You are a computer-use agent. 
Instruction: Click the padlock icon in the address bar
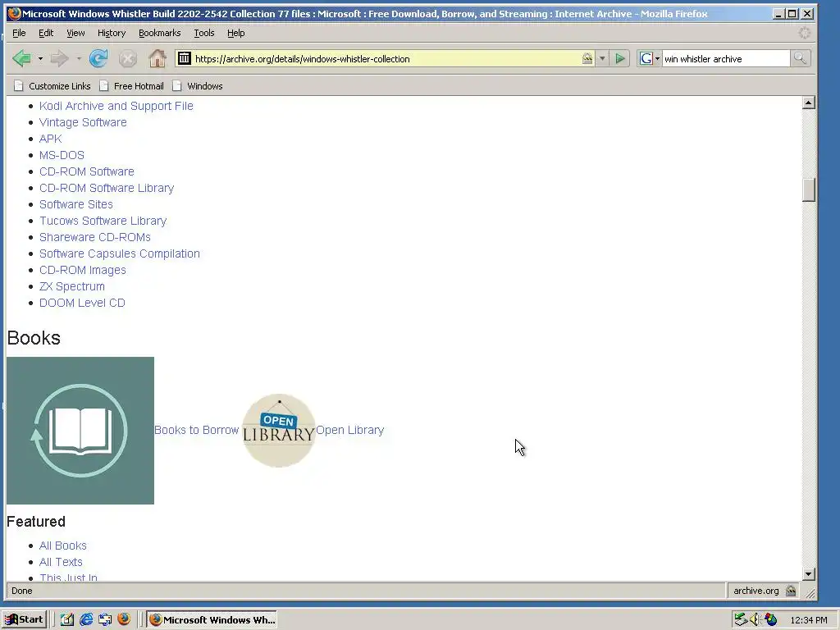point(587,58)
